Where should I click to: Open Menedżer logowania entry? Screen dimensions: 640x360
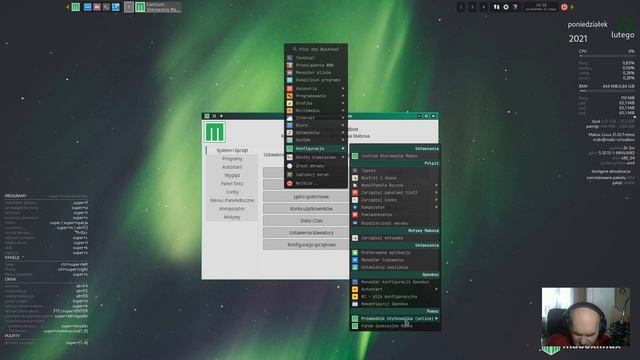pos(395,260)
